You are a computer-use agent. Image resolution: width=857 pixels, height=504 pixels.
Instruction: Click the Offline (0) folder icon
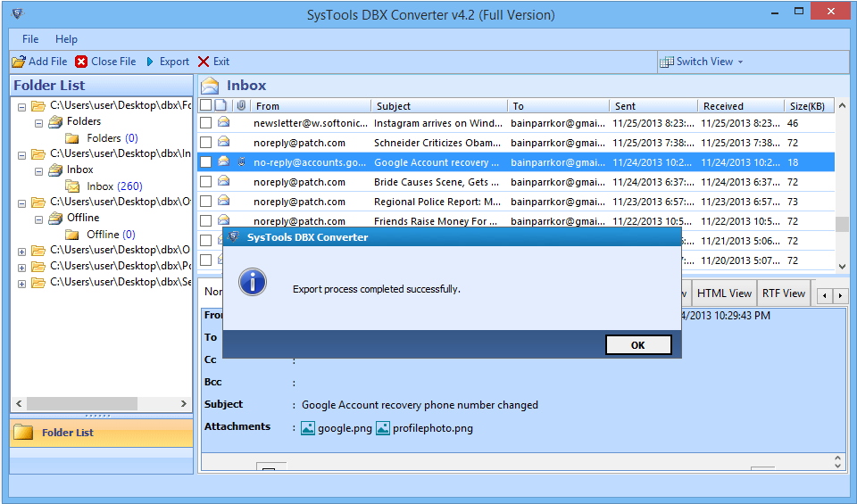click(72, 235)
